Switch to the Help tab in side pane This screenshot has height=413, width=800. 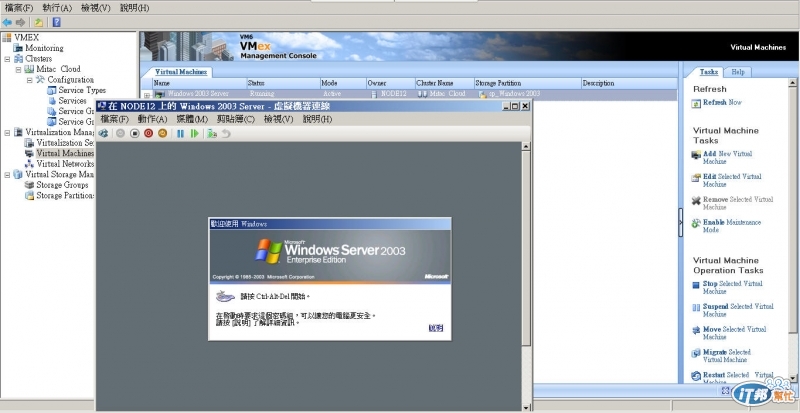point(738,72)
